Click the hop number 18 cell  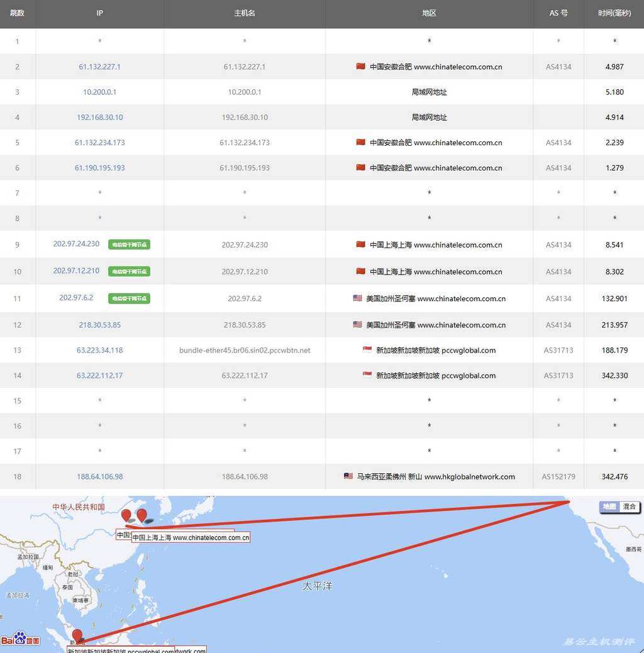17,476
